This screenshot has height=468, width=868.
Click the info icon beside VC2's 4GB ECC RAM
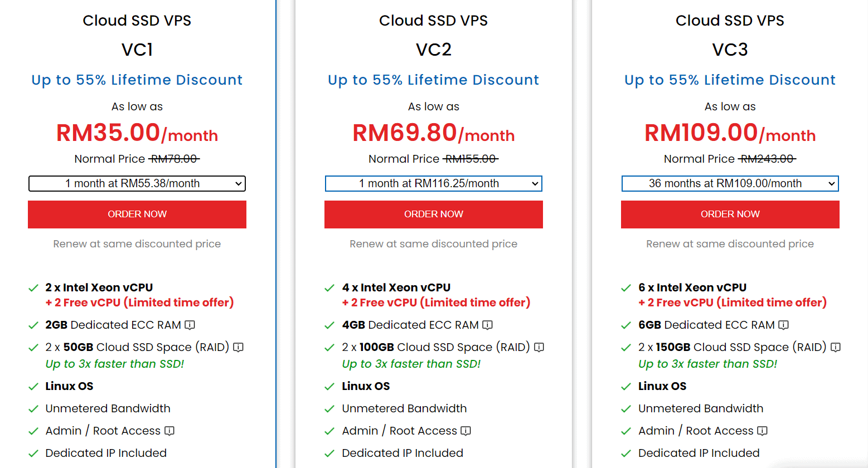click(488, 325)
